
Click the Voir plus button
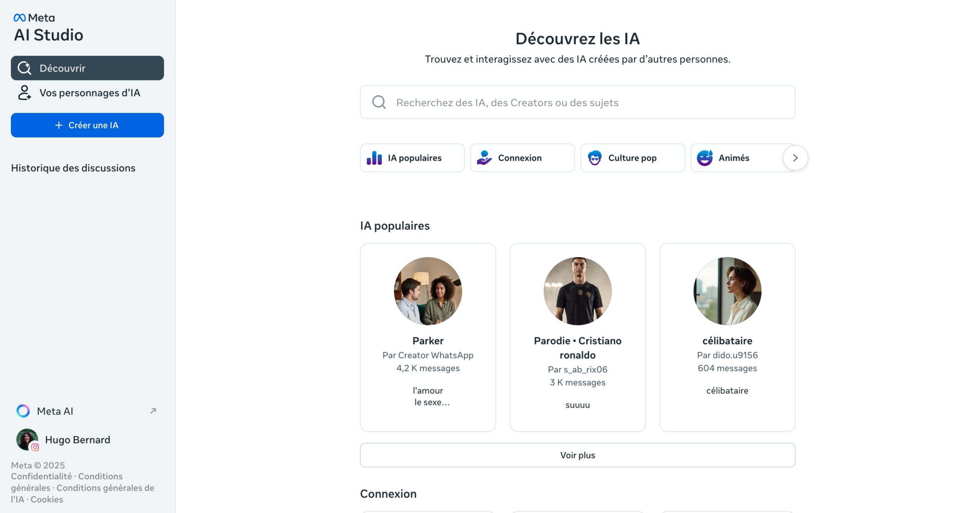577,455
